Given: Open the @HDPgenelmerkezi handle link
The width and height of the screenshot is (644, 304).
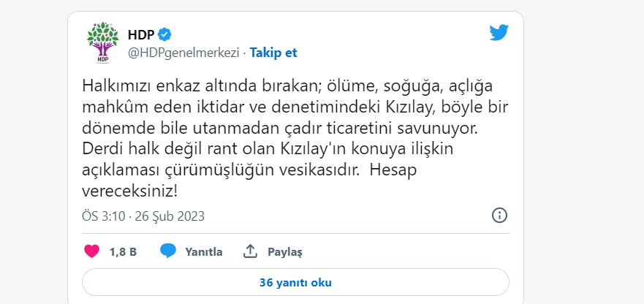Looking at the screenshot, I should click(184, 53).
